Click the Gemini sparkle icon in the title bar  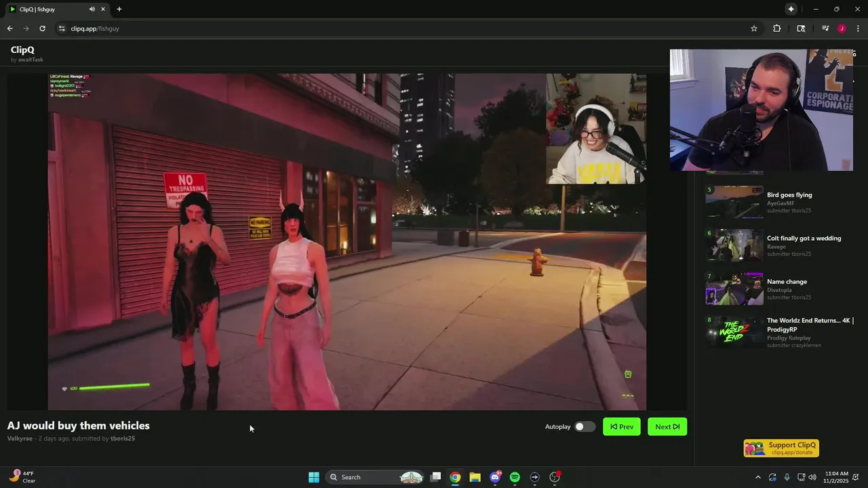[791, 9]
